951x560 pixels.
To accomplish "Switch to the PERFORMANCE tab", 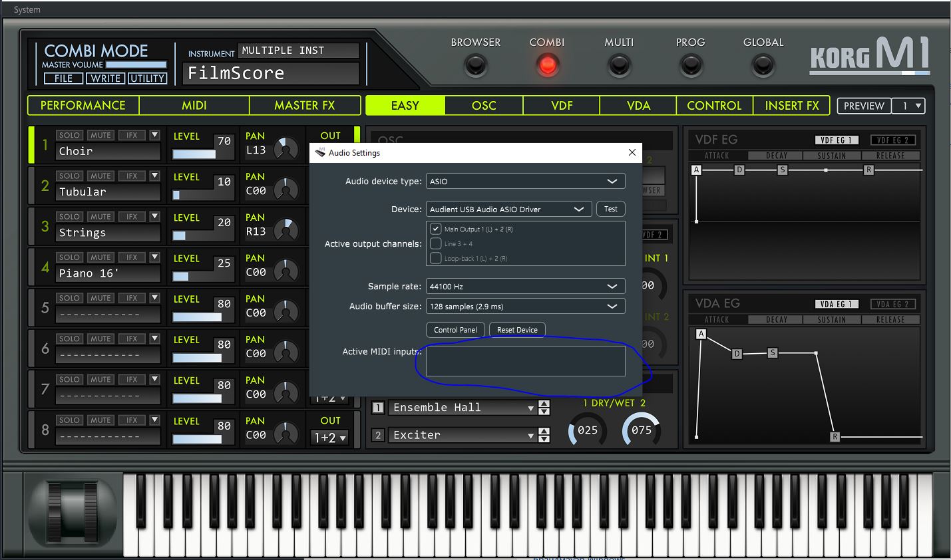I will (x=83, y=105).
